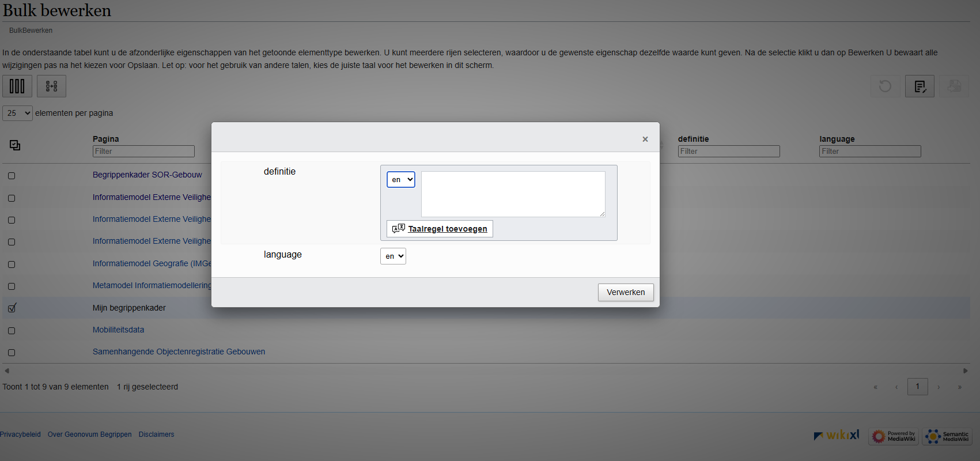Open the definitie language dropdown in dialog
Screen dimensions: 980x461
click(401, 180)
